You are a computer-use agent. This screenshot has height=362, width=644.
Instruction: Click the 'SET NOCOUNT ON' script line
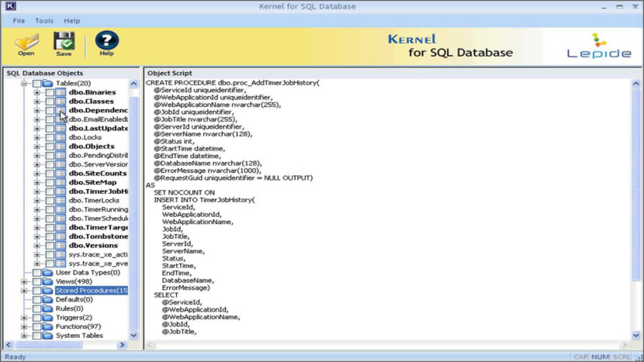point(184,192)
